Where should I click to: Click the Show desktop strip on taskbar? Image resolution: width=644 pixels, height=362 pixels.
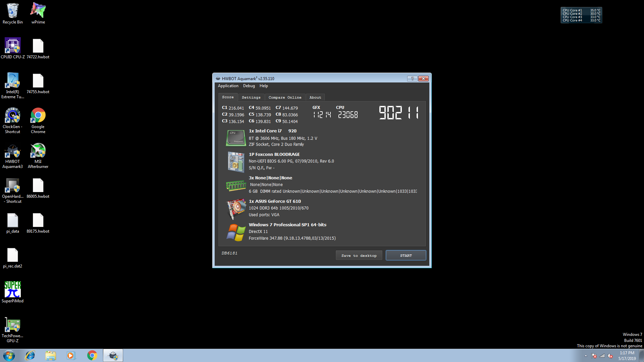click(641, 355)
